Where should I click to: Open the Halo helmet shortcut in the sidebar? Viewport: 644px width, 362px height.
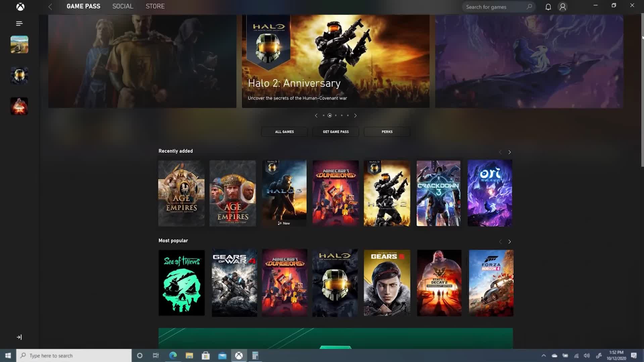tap(19, 75)
